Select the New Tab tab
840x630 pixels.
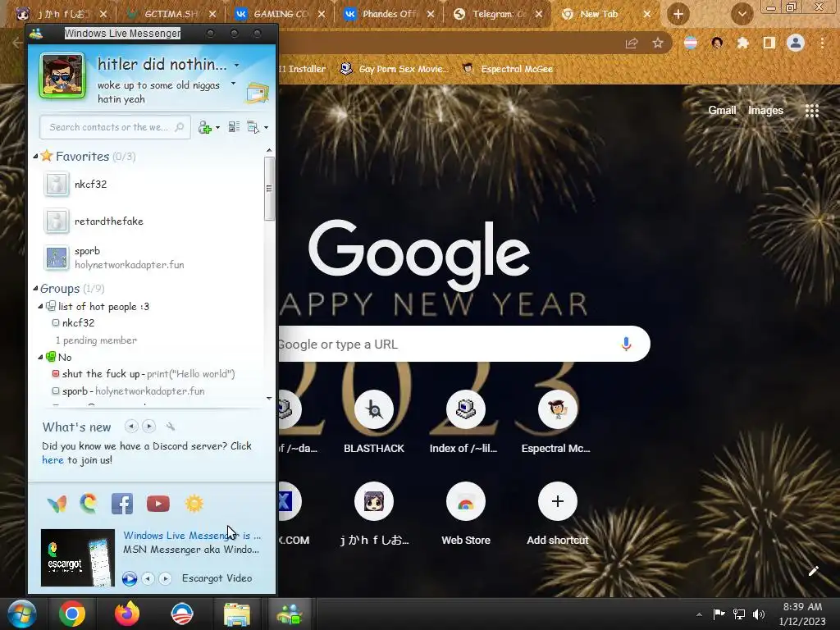pos(605,14)
